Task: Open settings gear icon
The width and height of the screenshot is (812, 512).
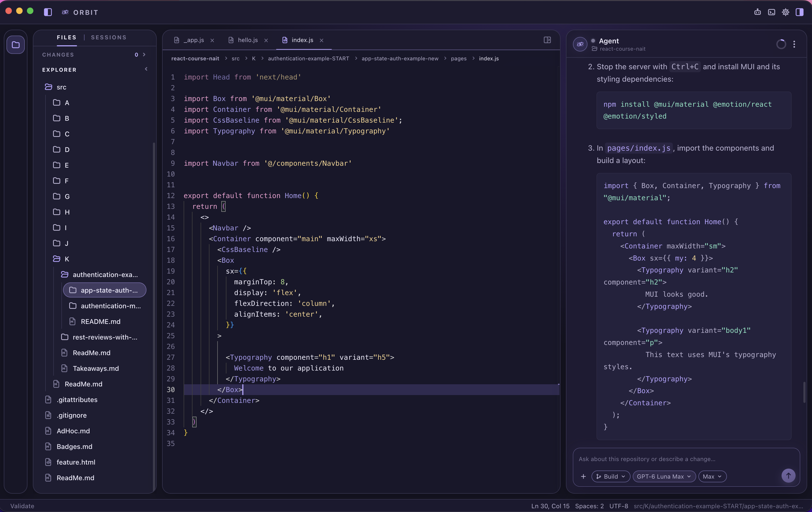Action: [x=785, y=12]
